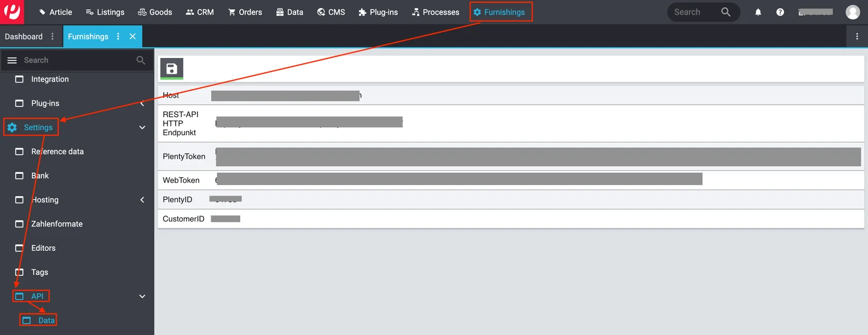
Task: Click the redacted PlentyToken value
Action: 538,156
